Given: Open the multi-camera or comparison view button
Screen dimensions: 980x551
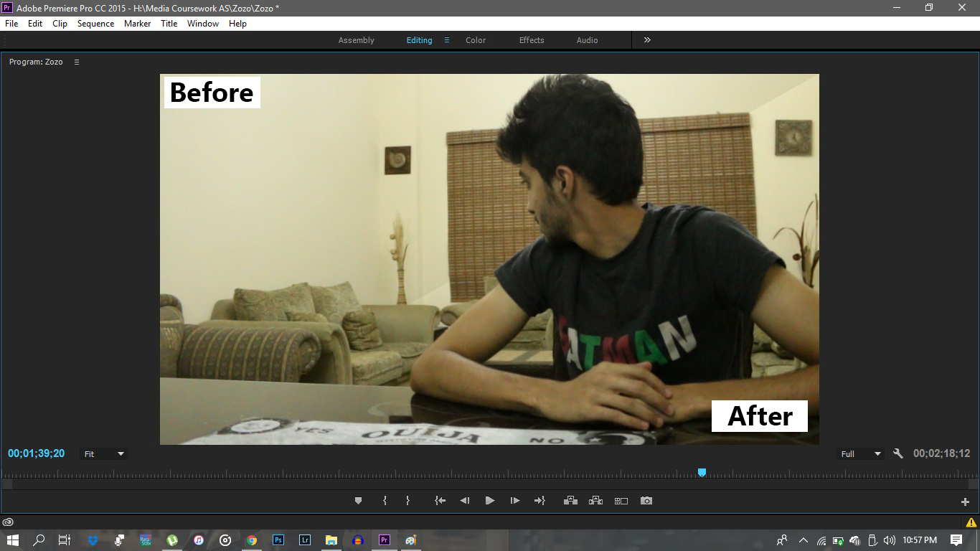Looking at the screenshot, I should [x=621, y=501].
